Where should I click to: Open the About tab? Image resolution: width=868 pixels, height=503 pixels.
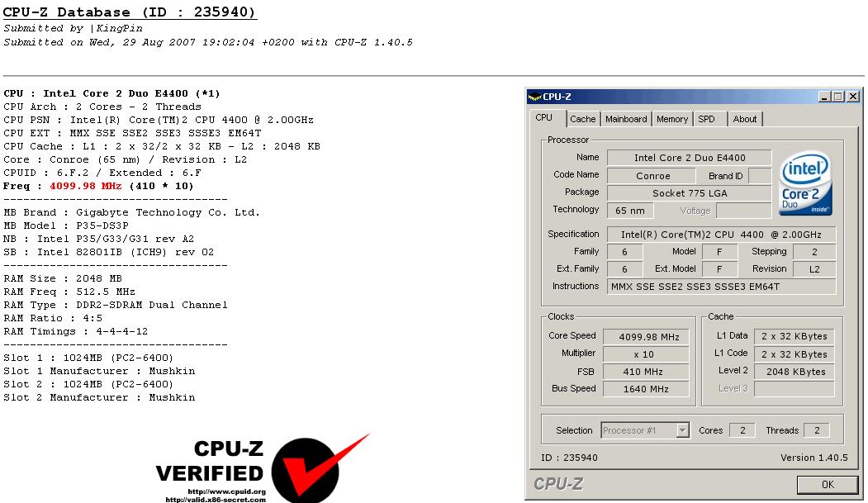745,119
